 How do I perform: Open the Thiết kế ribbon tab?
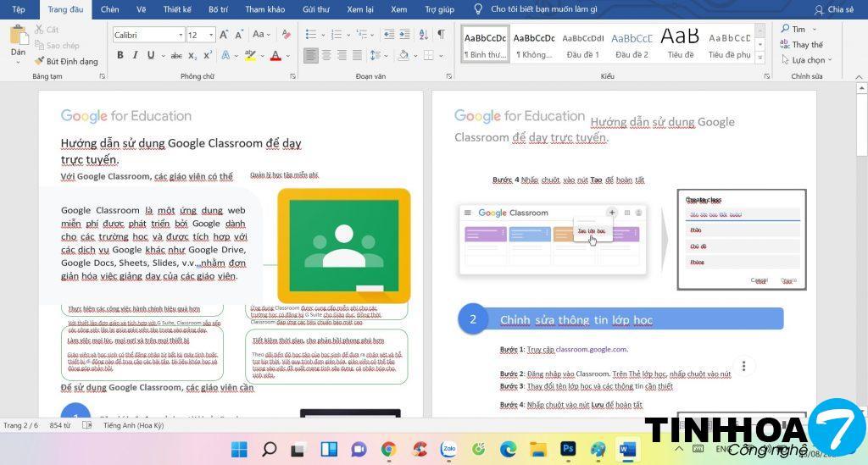(177, 9)
